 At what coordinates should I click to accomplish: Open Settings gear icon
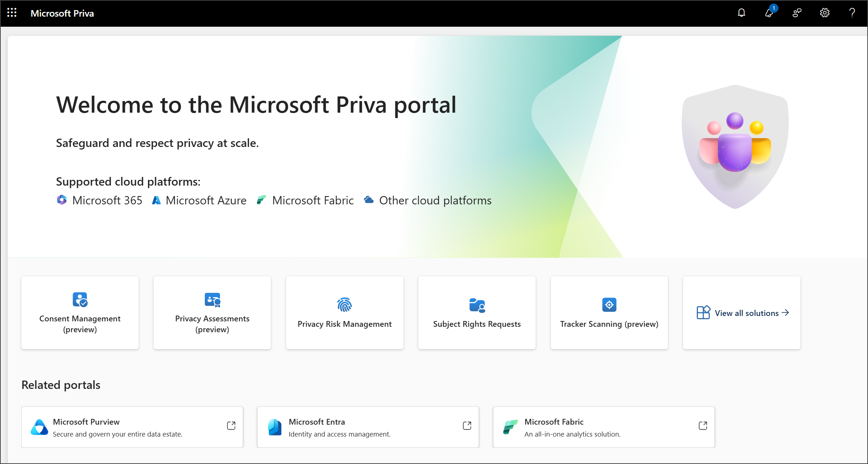[x=824, y=13]
